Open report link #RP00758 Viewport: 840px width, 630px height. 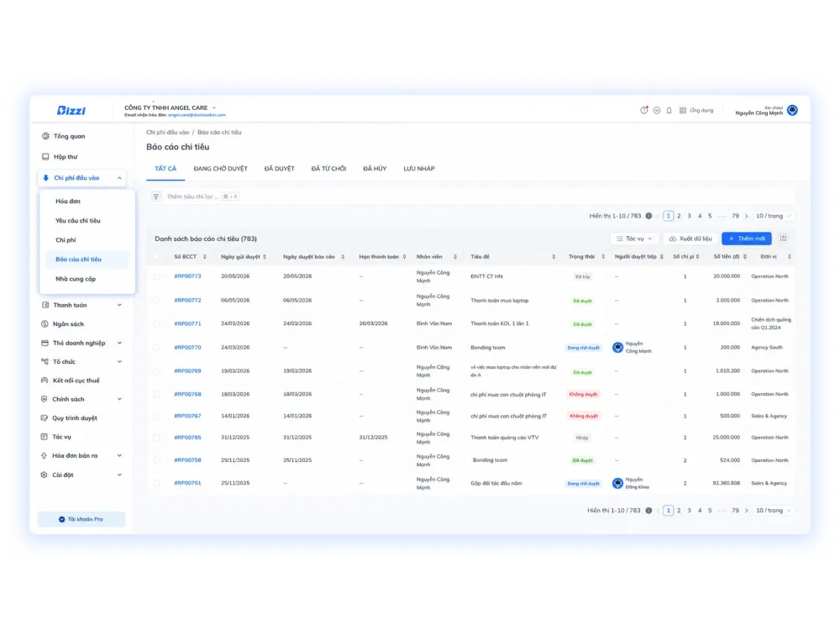[x=187, y=460]
